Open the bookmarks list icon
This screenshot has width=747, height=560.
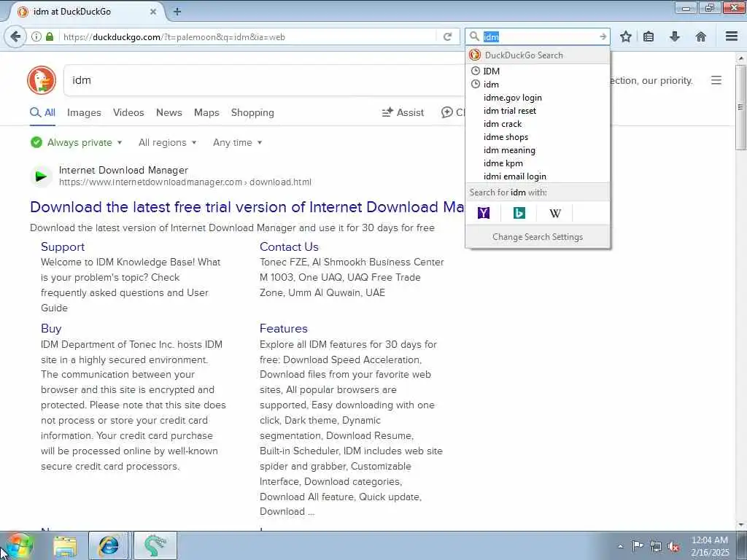tap(649, 36)
